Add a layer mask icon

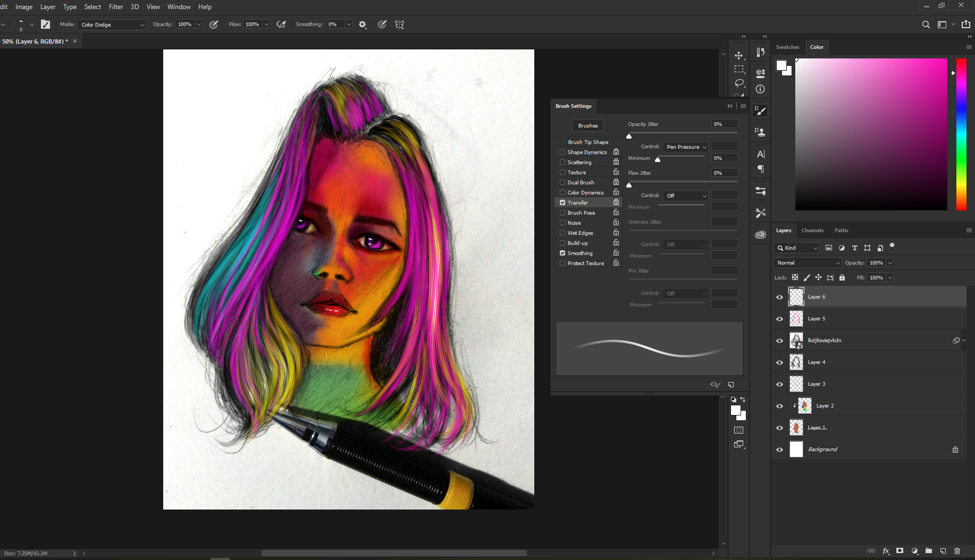pyautogui.click(x=900, y=551)
